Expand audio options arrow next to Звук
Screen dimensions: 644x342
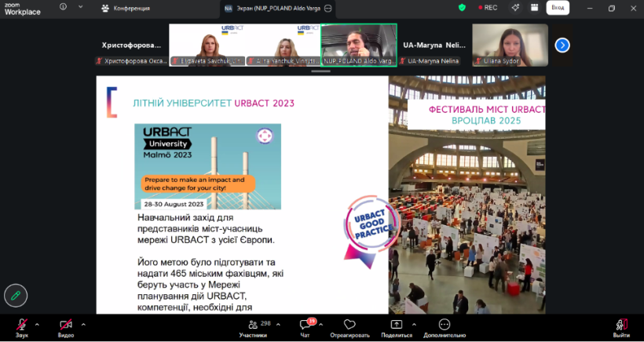pyautogui.click(x=37, y=323)
